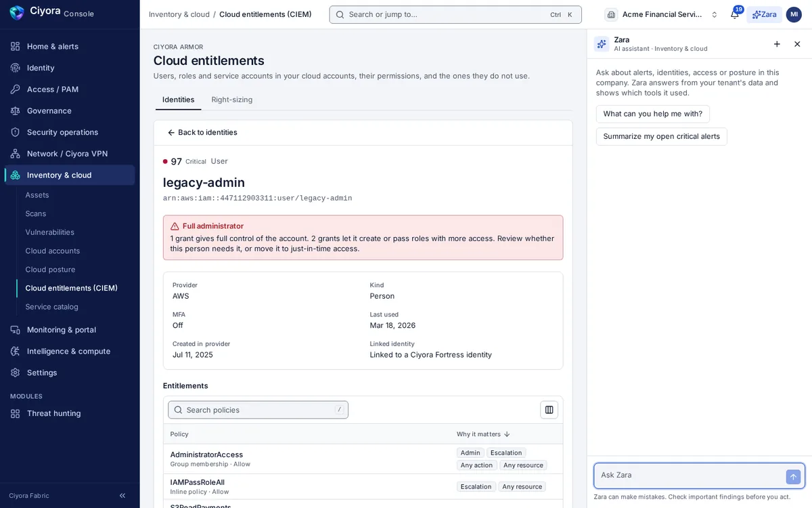Focus the Search or jump to field

click(455, 14)
